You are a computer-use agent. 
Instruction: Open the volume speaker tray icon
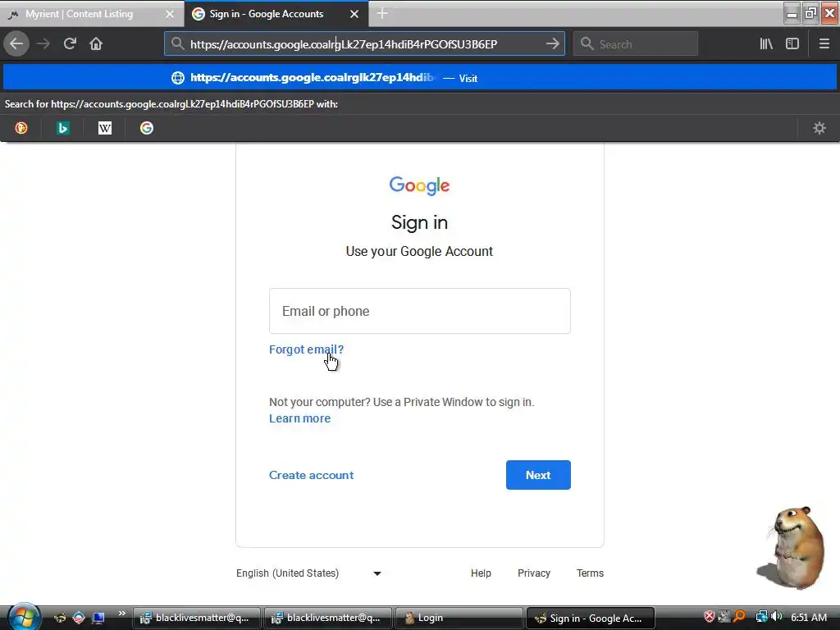click(776, 617)
